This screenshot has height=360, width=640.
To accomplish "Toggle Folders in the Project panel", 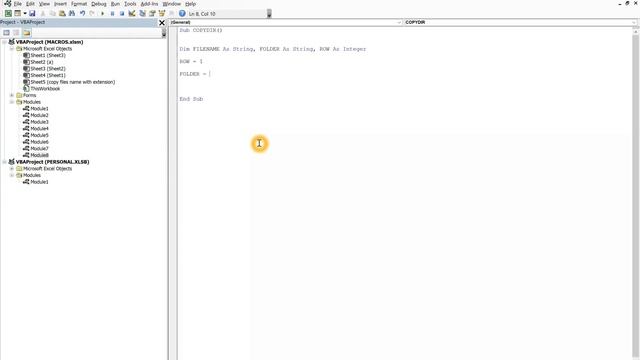I will [27, 33].
